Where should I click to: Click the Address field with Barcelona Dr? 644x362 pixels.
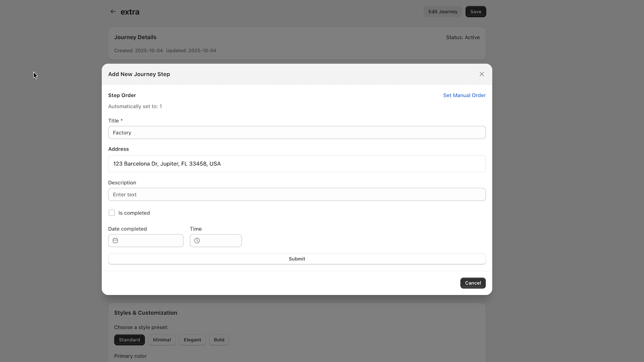[297, 164]
